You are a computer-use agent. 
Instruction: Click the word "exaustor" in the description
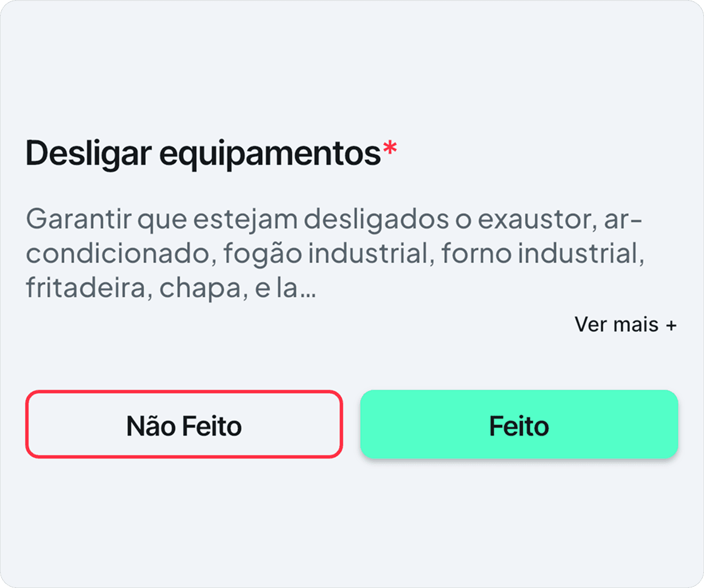click(x=531, y=220)
